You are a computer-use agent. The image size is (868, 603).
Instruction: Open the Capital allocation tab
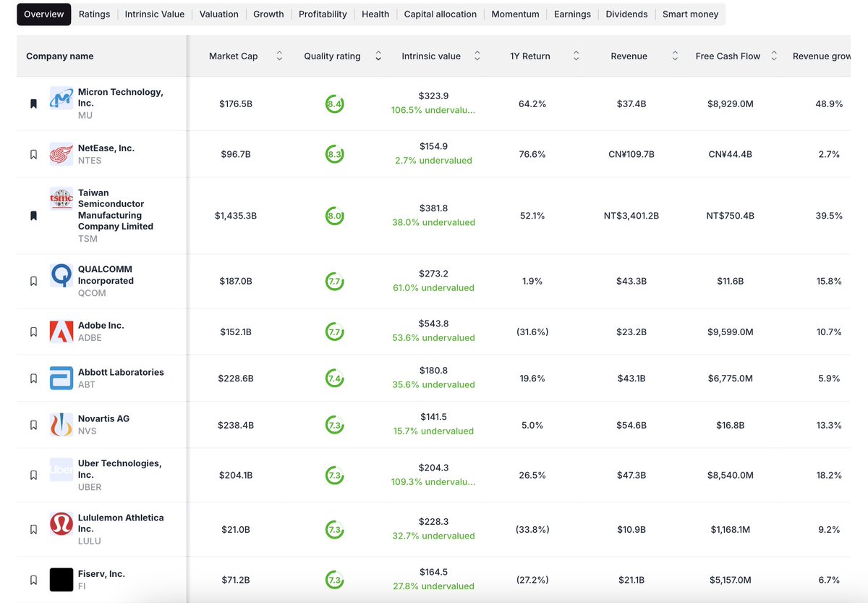click(441, 14)
